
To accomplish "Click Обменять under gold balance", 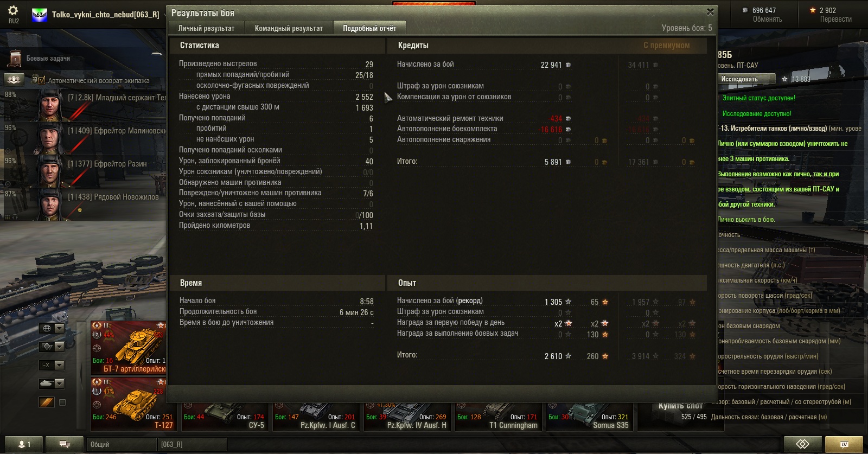I will coord(767,20).
